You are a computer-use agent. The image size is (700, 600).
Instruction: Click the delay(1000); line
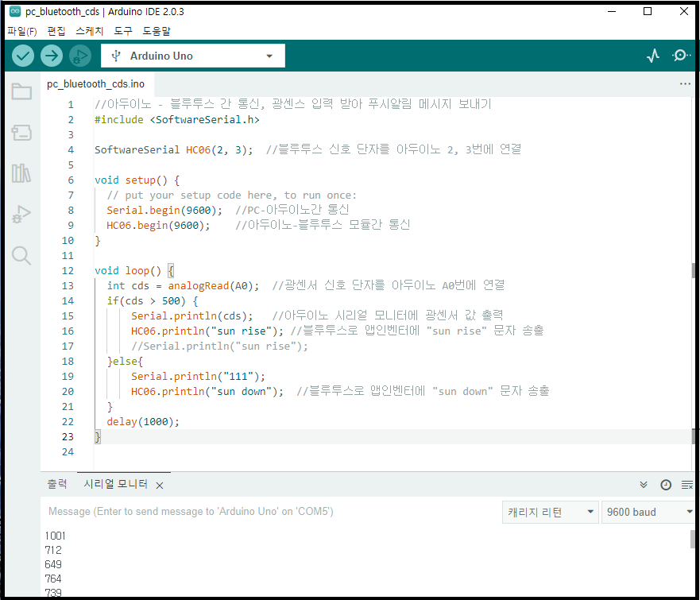click(x=143, y=422)
